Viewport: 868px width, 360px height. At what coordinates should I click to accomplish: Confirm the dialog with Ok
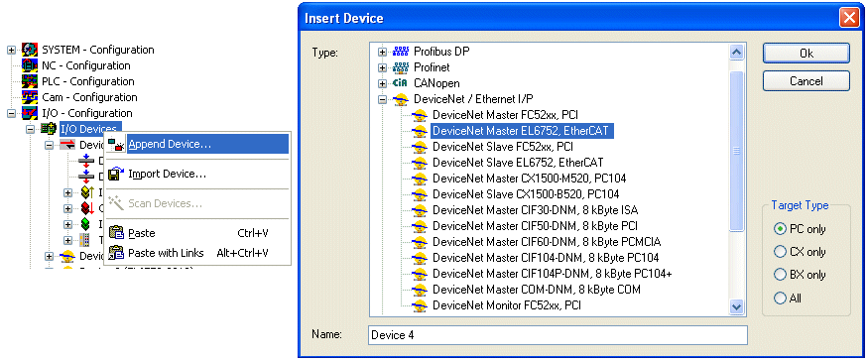(x=806, y=54)
